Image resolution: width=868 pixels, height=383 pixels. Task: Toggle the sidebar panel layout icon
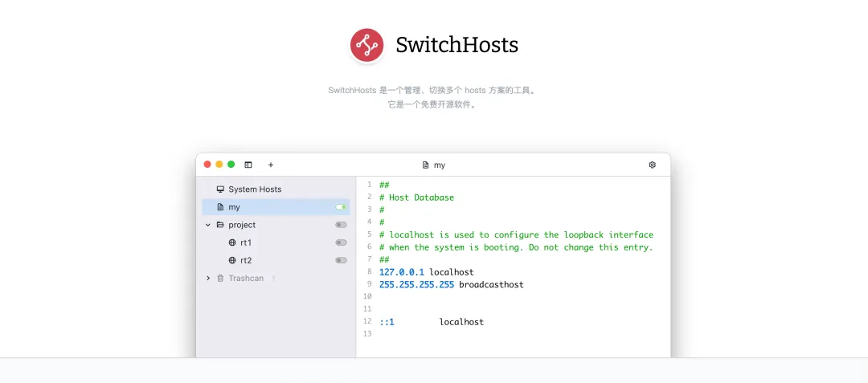pyautogui.click(x=248, y=165)
